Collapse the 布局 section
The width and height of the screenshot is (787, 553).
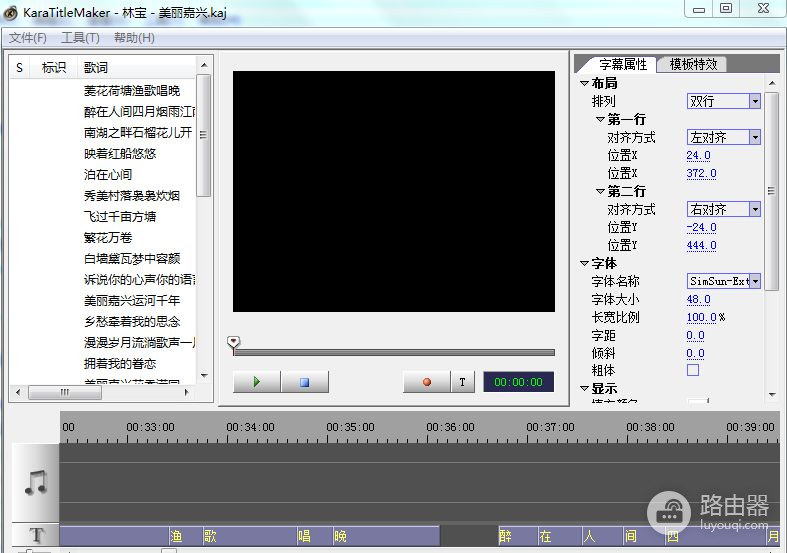(584, 84)
